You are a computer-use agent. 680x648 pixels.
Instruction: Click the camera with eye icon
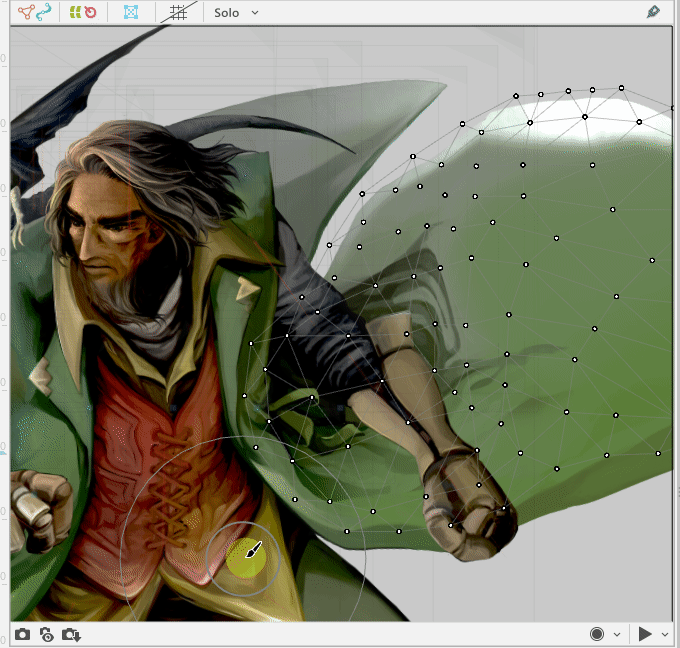[x=46, y=635]
